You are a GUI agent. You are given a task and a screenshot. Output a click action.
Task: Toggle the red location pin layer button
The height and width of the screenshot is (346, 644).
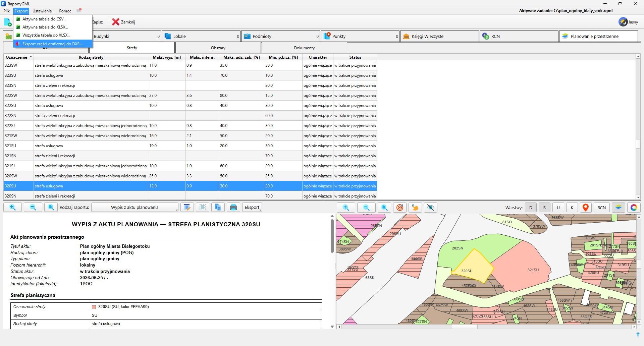coord(586,208)
